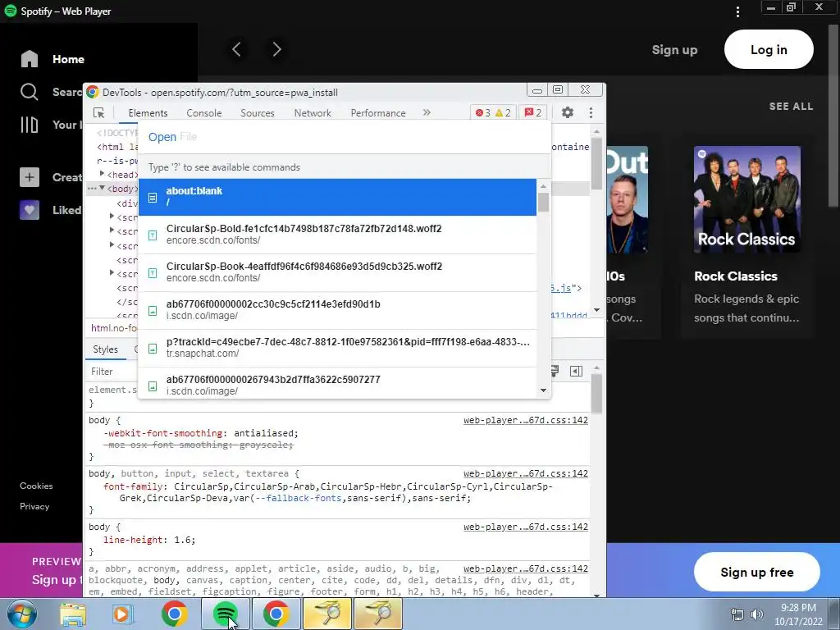
Task: Open File Explorer from taskbar
Action: (73, 614)
